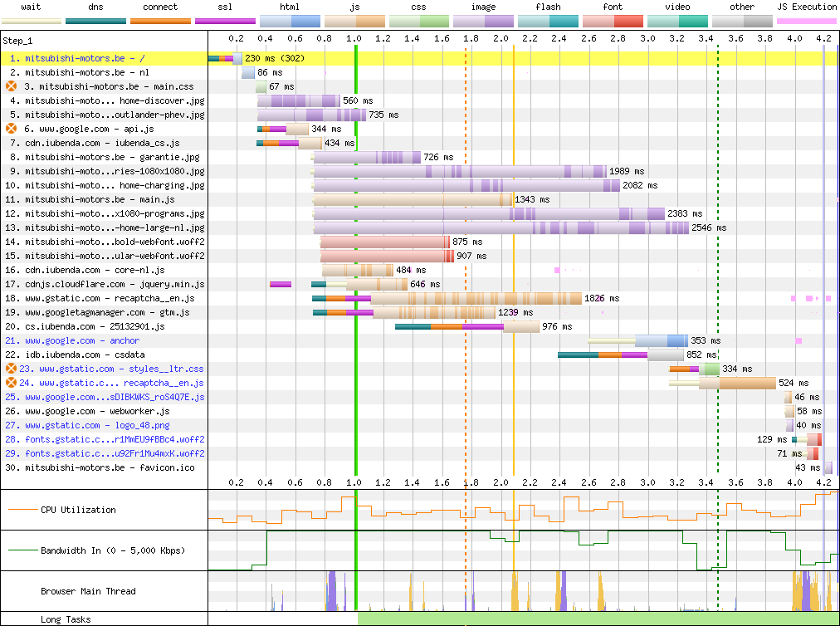Click the CPU Utilization label
Screen dimensions: 840x626
[78, 510]
